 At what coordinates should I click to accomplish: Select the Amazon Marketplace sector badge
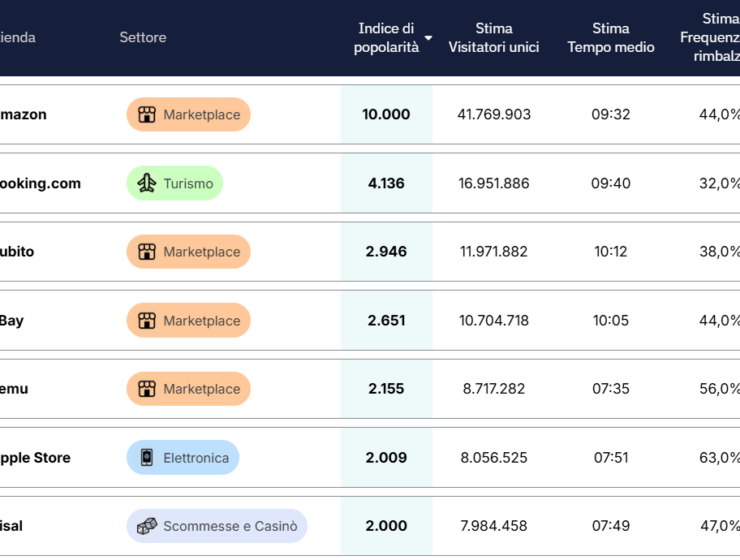[x=188, y=115]
